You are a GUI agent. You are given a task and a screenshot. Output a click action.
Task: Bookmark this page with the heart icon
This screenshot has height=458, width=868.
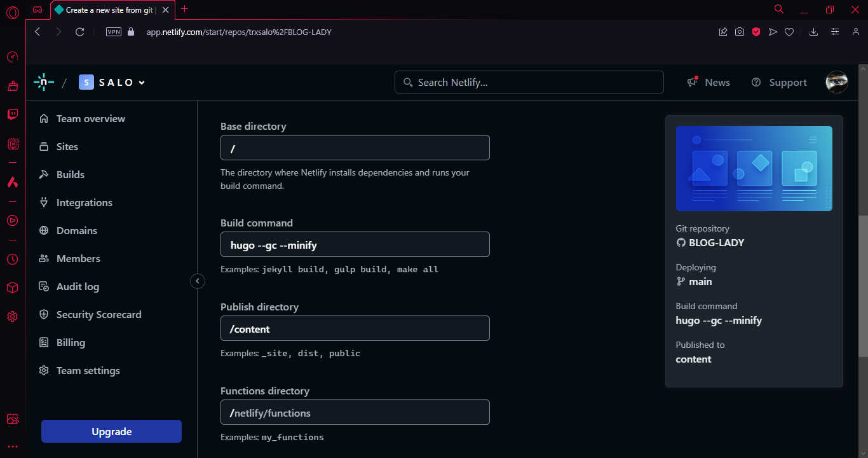pyautogui.click(x=789, y=32)
